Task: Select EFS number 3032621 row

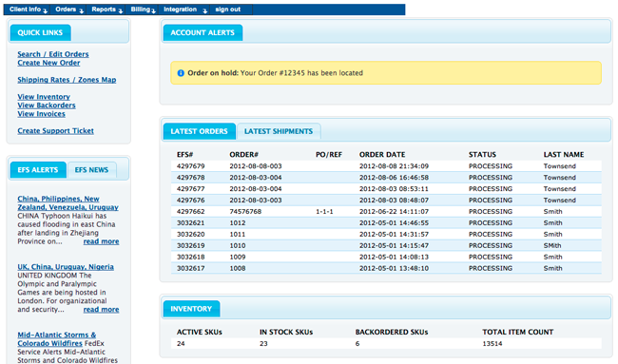Action: click(191, 223)
